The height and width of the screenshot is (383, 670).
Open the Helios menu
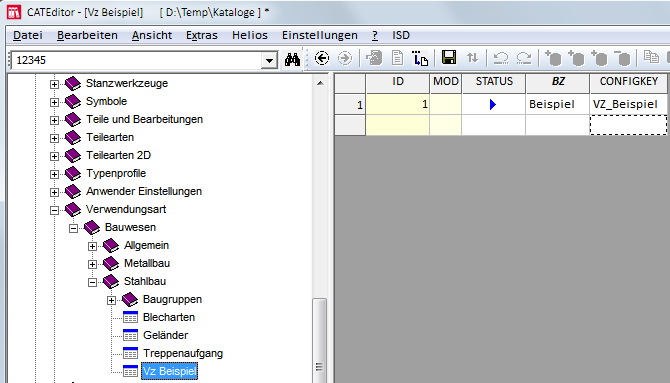pos(250,35)
